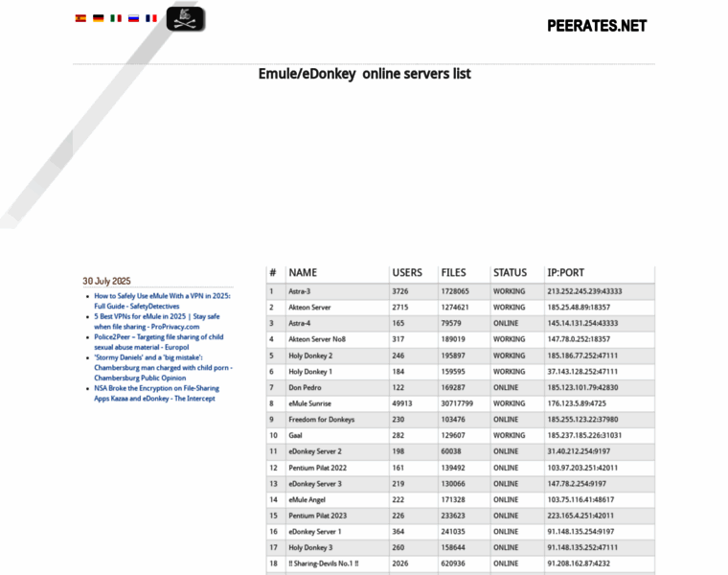Click IP address 103.75.116.41:48617
Image resolution: width=728 pixels, height=575 pixels.
click(x=580, y=499)
